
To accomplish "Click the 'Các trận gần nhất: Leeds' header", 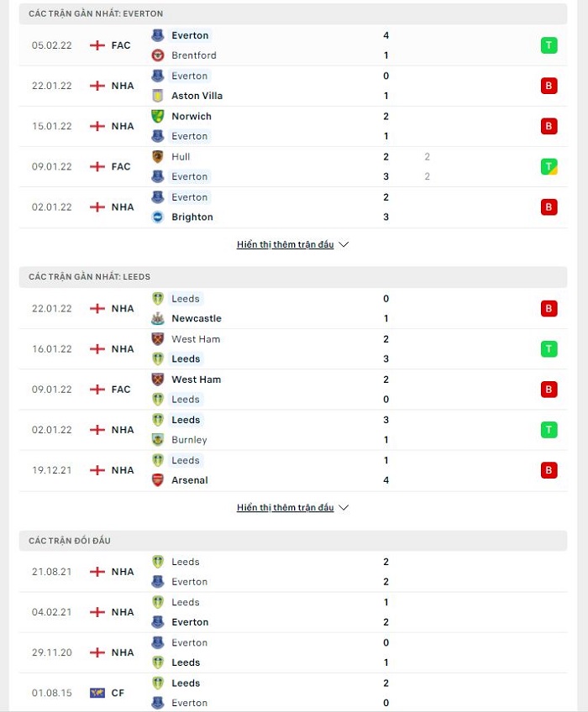I will point(293,276).
